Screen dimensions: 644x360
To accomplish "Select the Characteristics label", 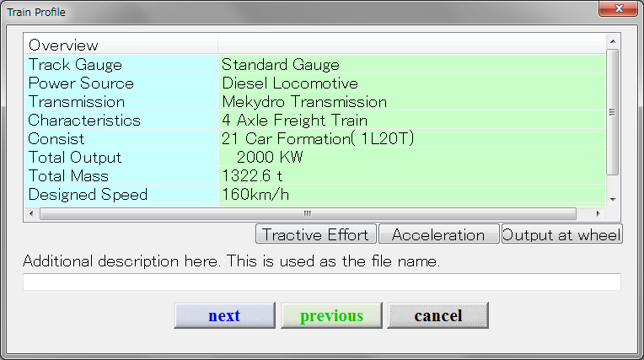I will [84, 120].
